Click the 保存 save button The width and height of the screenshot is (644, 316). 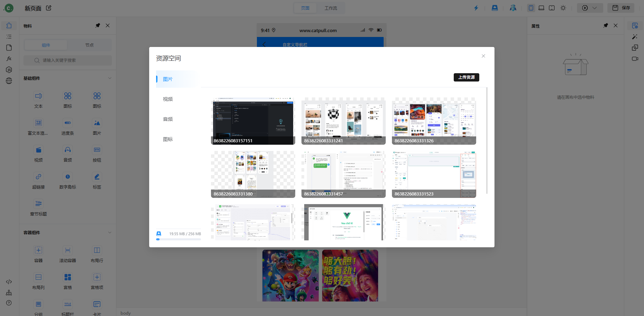point(621,8)
